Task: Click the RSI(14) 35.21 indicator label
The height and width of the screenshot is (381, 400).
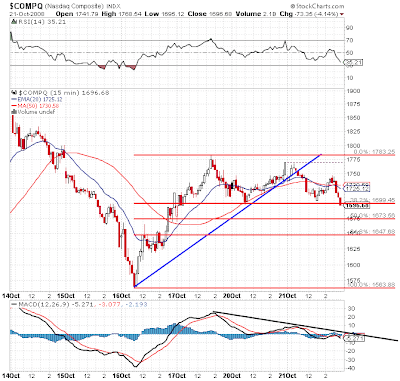Action: [41, 22]
